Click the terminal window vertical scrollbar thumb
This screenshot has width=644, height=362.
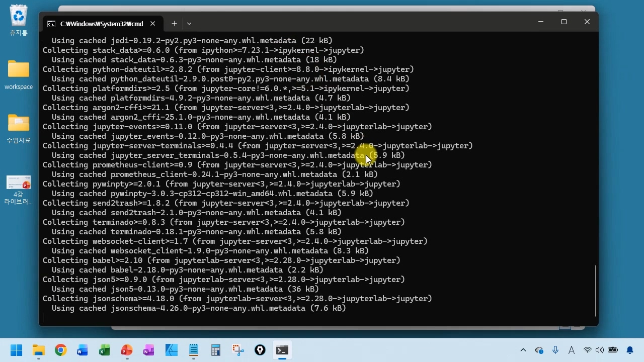[x=596, y=291]
